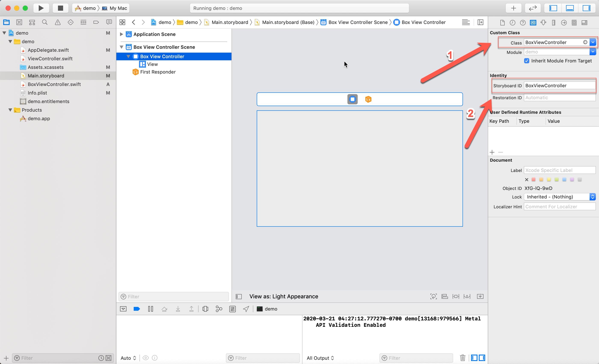Click the Stop button in toolbar
The image size is (599, 364).
tap(60, 8)
